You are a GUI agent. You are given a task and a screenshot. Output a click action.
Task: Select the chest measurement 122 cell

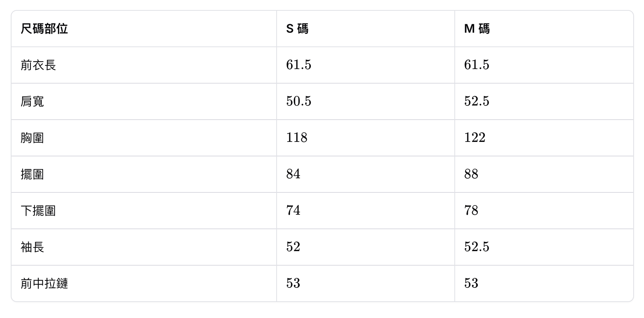point(474,138)
